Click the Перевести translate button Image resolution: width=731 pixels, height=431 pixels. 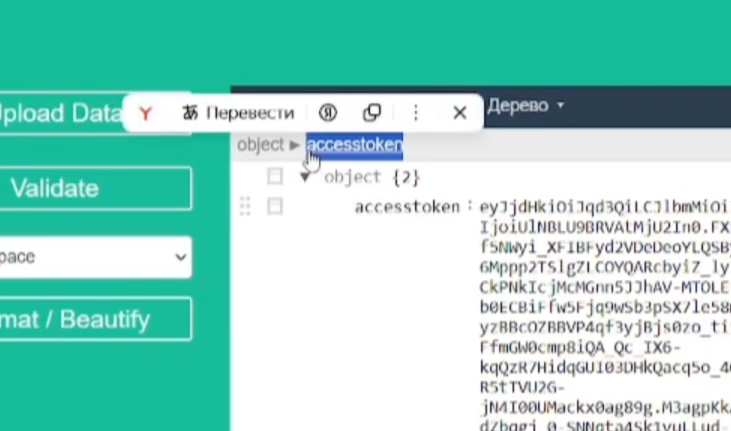[249, 113]
